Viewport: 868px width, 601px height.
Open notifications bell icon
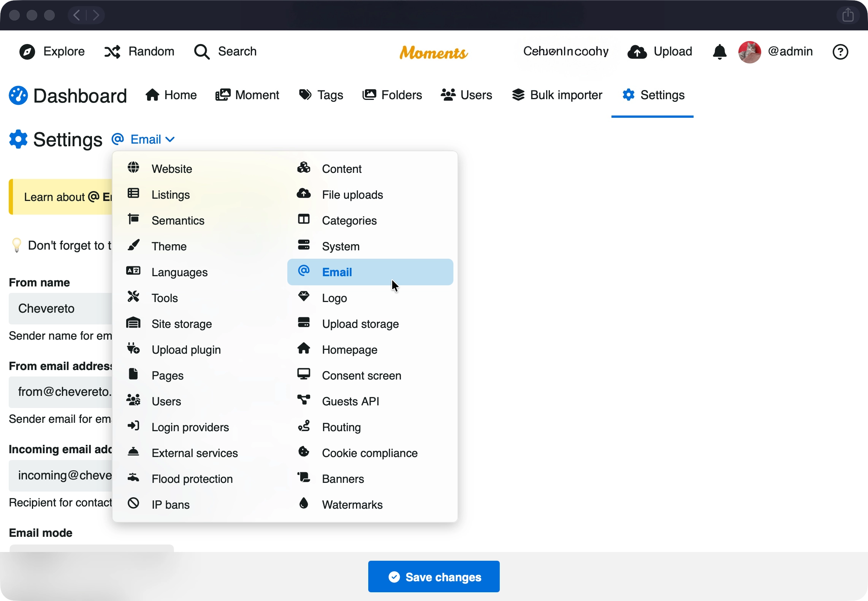point(720,52)
